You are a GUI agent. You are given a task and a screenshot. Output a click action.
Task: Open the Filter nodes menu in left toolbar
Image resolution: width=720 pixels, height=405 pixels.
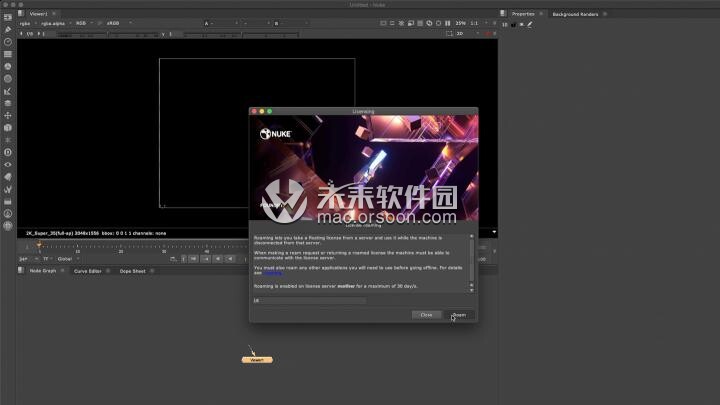coord(8,79)
